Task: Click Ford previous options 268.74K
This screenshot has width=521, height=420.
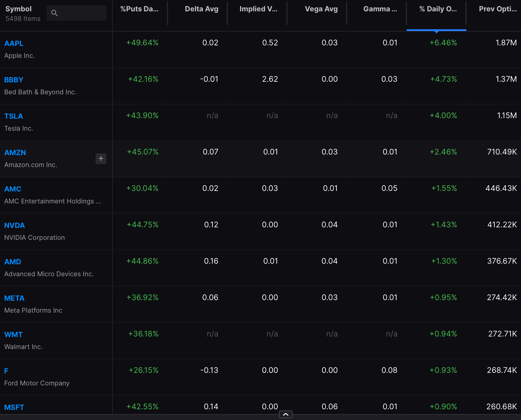Action: coord(502,370)
